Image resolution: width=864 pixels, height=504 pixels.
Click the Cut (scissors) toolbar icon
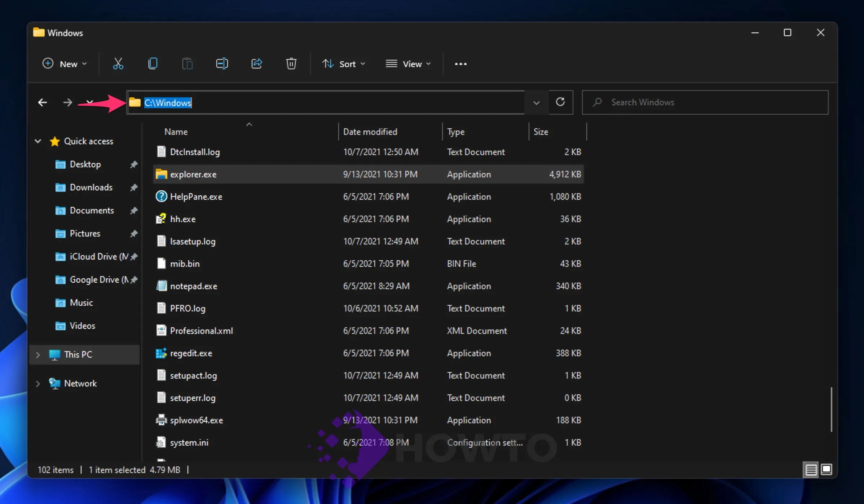(118, 63)
